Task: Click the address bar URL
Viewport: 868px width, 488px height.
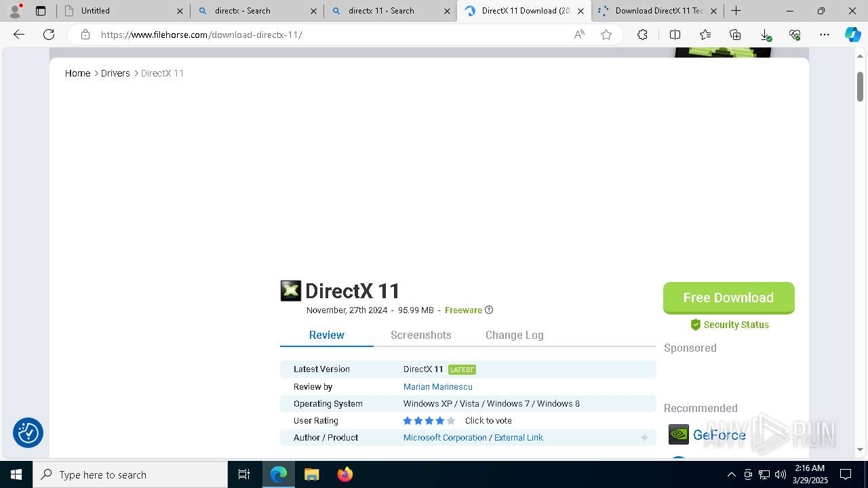Action: (201, 35)
